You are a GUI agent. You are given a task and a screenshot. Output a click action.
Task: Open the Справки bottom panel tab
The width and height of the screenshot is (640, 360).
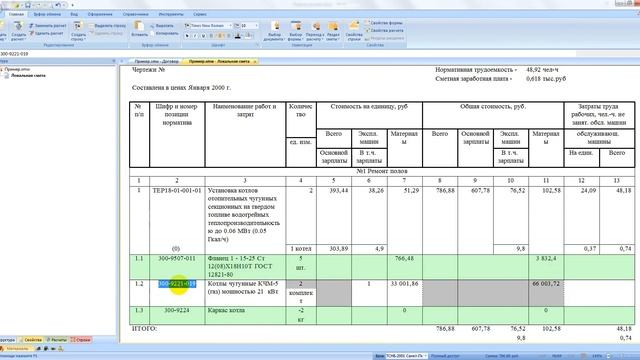point(80,340)
